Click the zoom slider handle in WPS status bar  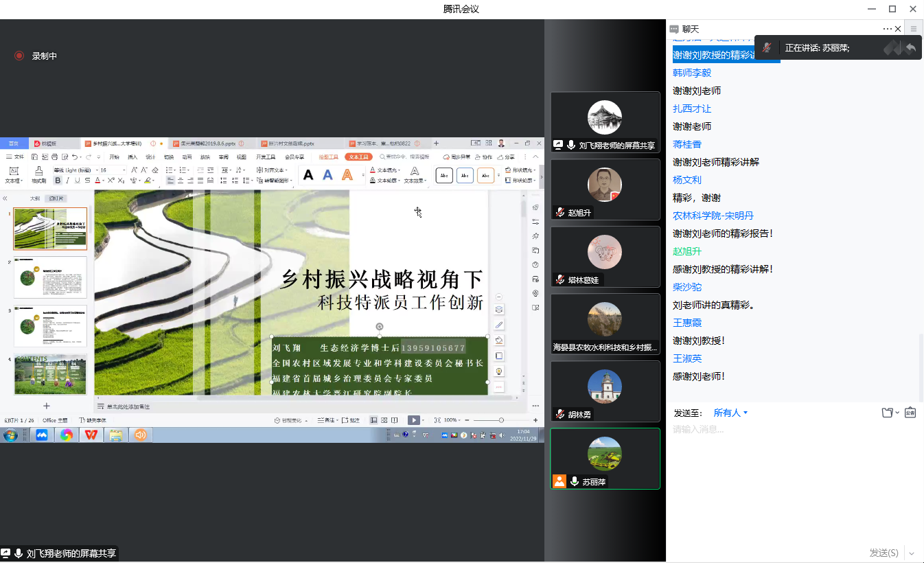click(x=501, y=420)
